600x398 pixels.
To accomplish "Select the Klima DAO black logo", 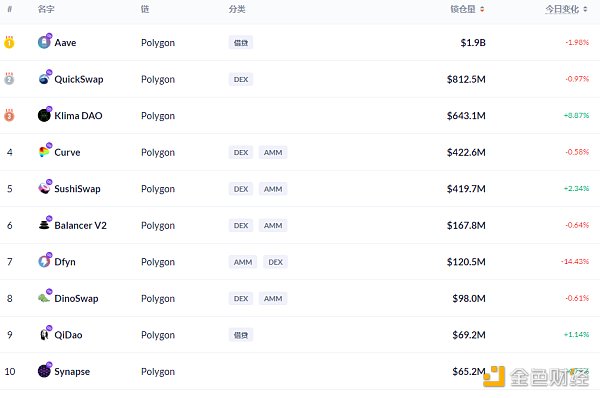I will (44, 115).
